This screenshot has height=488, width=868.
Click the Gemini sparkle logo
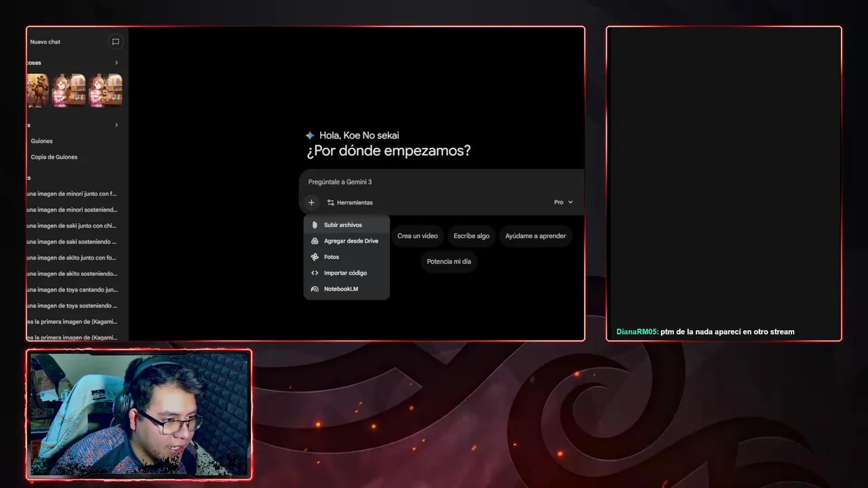click(x=310, y=136)
